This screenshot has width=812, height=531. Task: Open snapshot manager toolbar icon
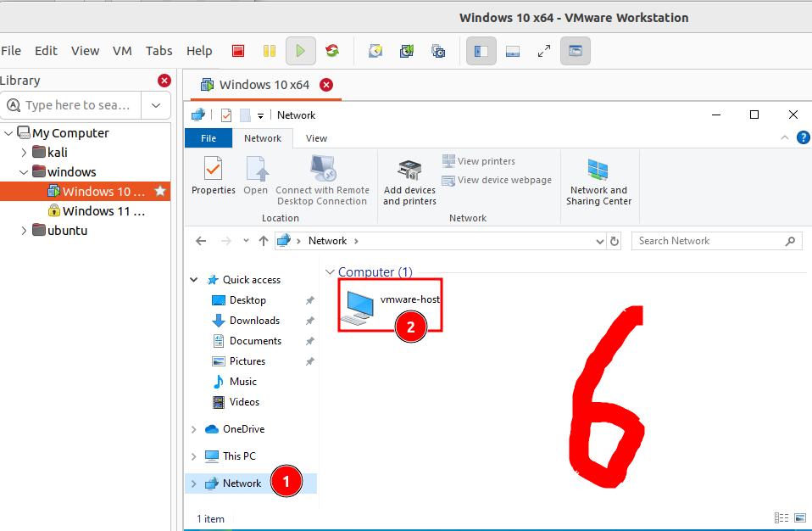438,51
